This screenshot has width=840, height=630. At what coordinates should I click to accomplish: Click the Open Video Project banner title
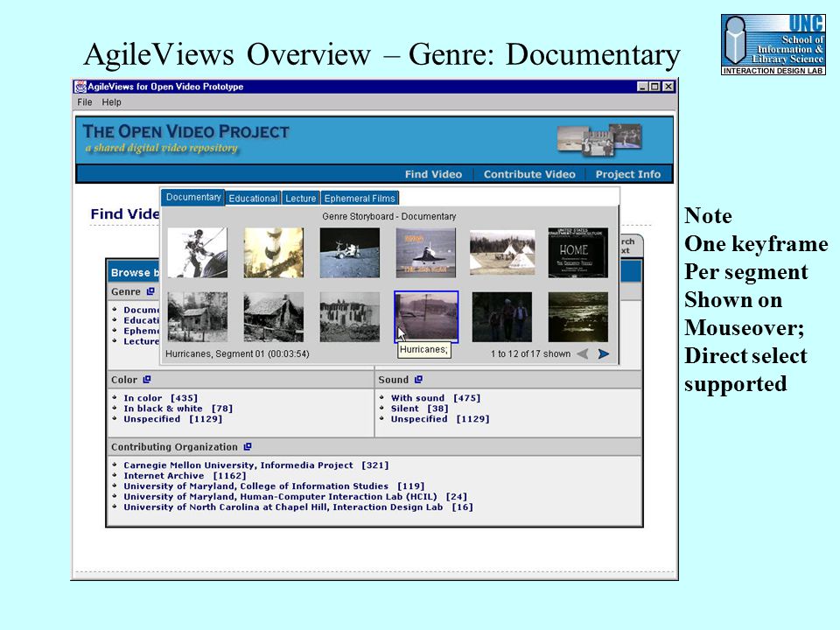coord(185,132)
